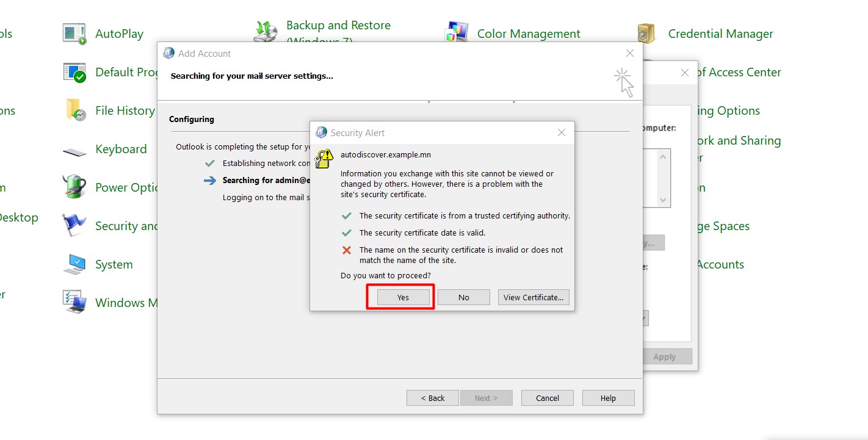Open the Backup and Restore icon

266,32
